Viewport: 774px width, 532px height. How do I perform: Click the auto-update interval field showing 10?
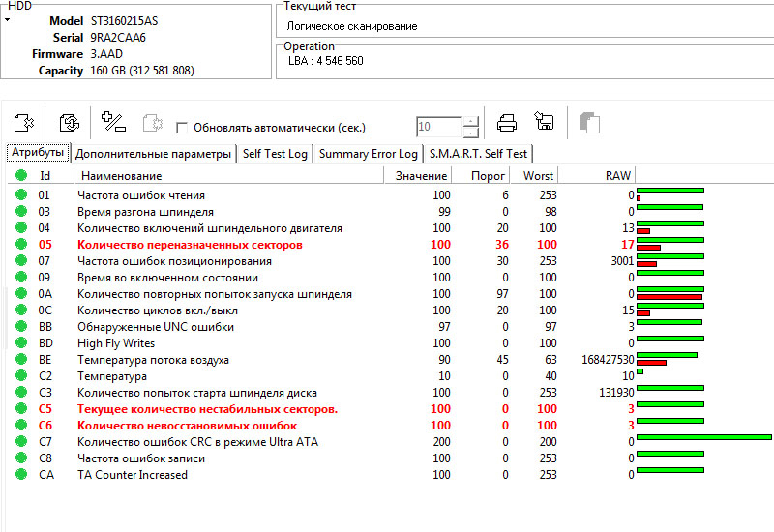pyautogui.click(x=439, y=127)
